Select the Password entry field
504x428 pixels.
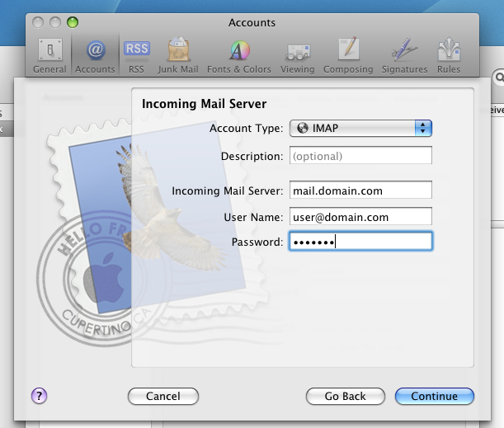(x=360, y=242)
